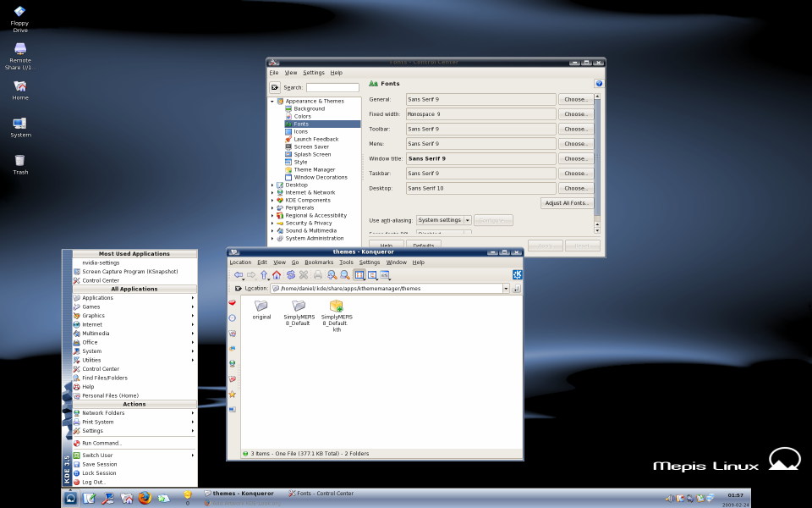Open the Tools menu in Konqueror
The height and width of the screenshot is (508, 812).
click(x=346, y=262)
